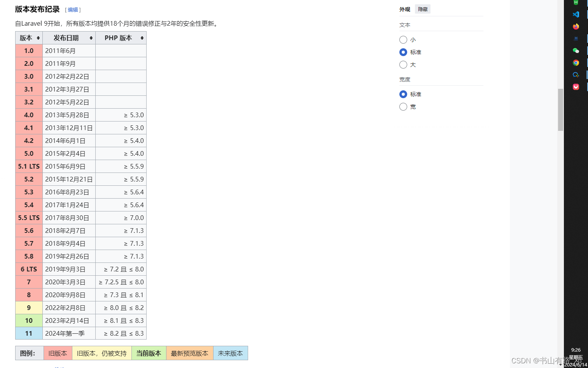This screenshot has height=368, width=588.
Task: Click version cell 5.5 LTS
Action: (x=29, y=218)
